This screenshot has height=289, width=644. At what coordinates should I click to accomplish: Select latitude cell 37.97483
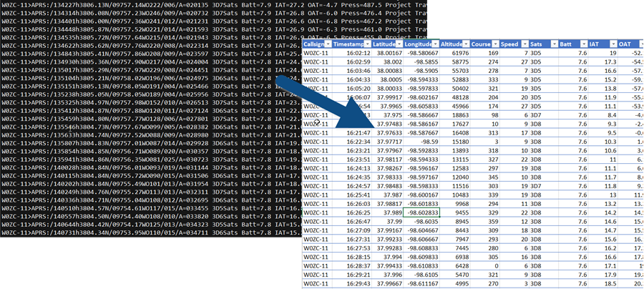[x=387, y=124]
